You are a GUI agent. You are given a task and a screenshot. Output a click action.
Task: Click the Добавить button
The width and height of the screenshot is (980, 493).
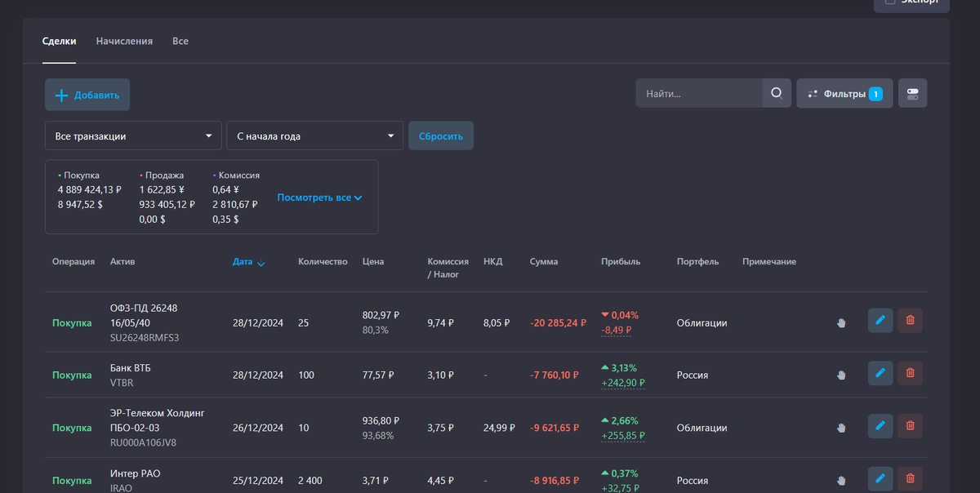click(x=87, y=95)
